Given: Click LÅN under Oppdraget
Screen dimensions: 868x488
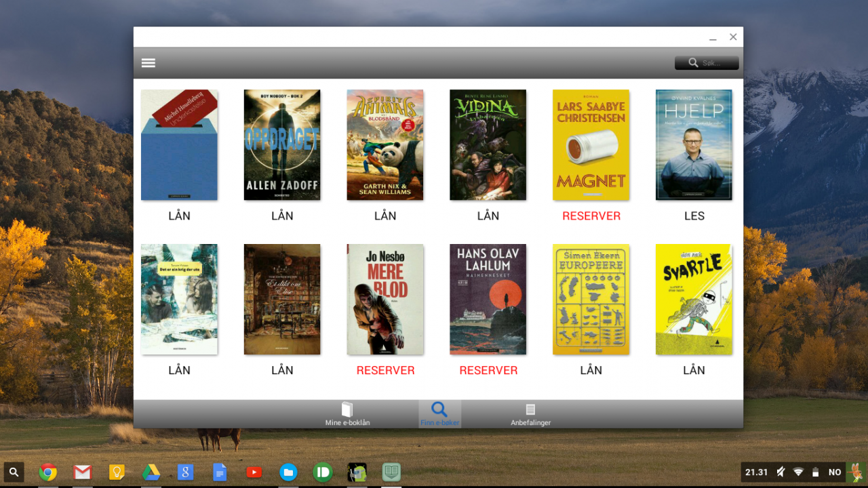Looking at the screenshot, I should pyautogui.click(x=282, y=216).
